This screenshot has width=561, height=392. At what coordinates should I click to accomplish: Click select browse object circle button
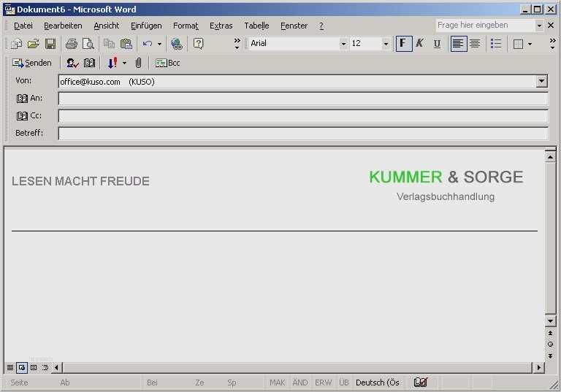click(x=550, y=344)
